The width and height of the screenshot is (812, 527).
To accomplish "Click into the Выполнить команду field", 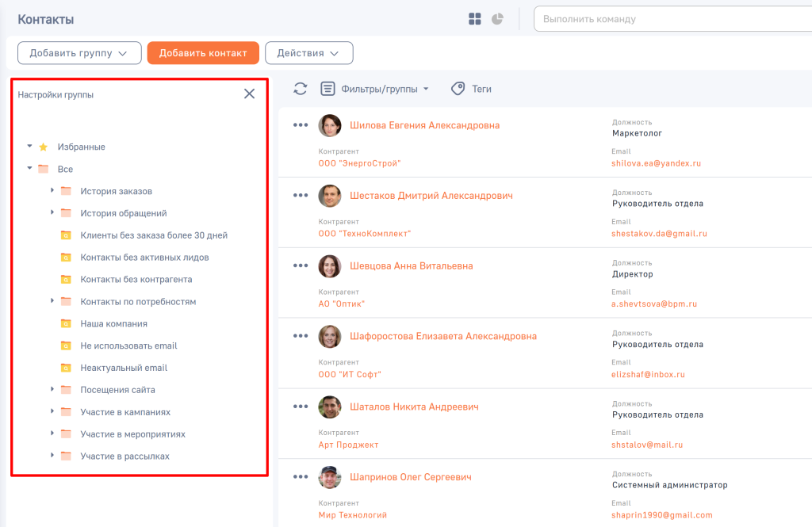I will tap(674, 19).
